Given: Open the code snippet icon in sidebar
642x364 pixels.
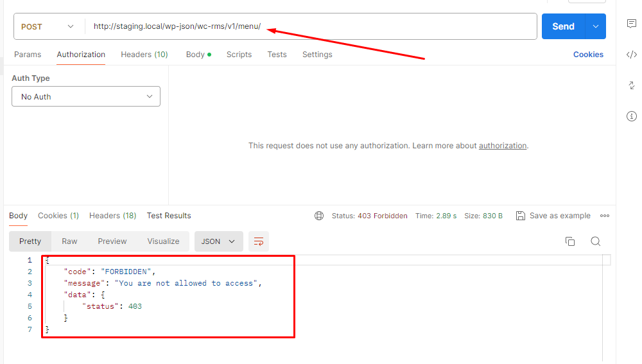Looking at the screenshot, I should pos(631,55).
